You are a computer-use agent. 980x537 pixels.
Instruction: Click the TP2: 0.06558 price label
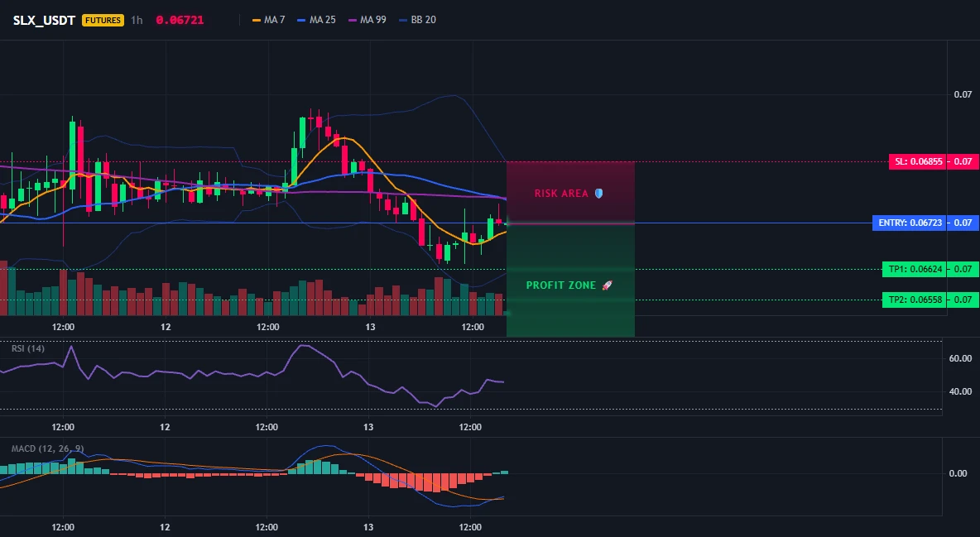point(914,300)
